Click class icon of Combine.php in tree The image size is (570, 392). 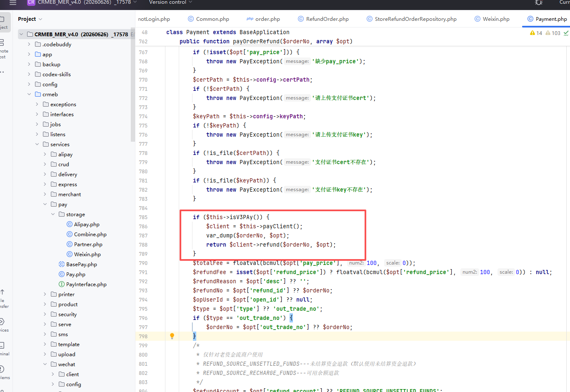(70, 234)
